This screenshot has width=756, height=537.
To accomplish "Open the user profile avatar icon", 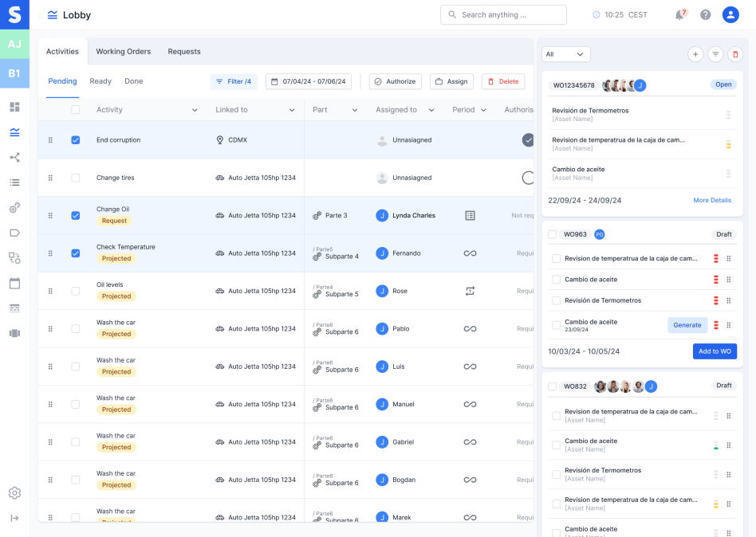I will coord(730,15).
